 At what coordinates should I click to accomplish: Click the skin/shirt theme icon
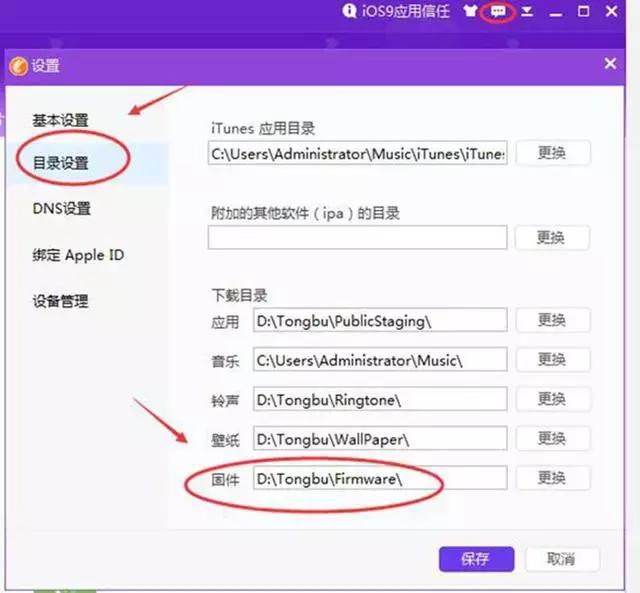tap(470, 11)
